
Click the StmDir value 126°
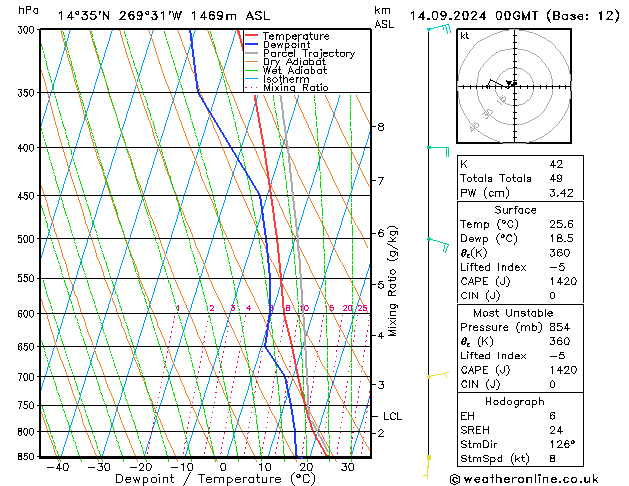[562, 445]
